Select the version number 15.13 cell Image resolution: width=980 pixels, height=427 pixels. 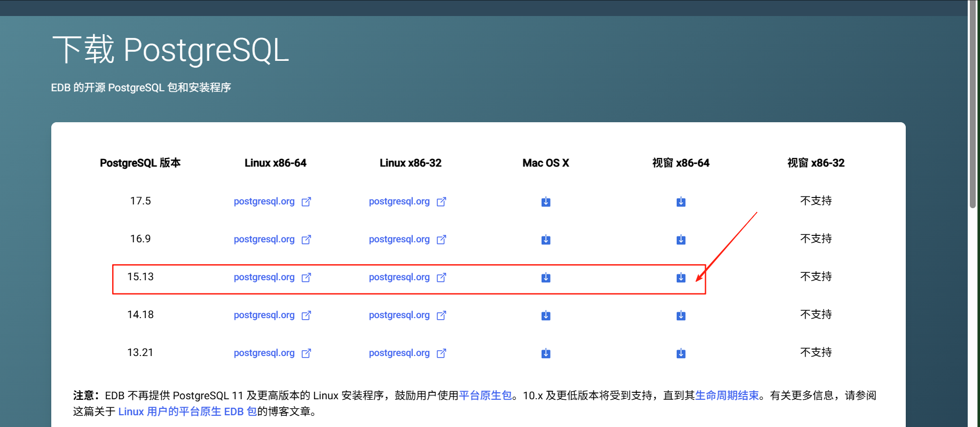coord(140,277)
